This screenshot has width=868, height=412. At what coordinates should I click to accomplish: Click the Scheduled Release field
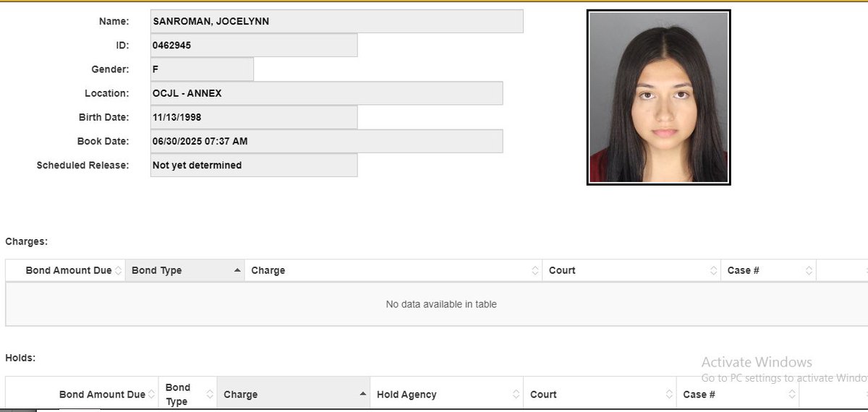(254, 165)
